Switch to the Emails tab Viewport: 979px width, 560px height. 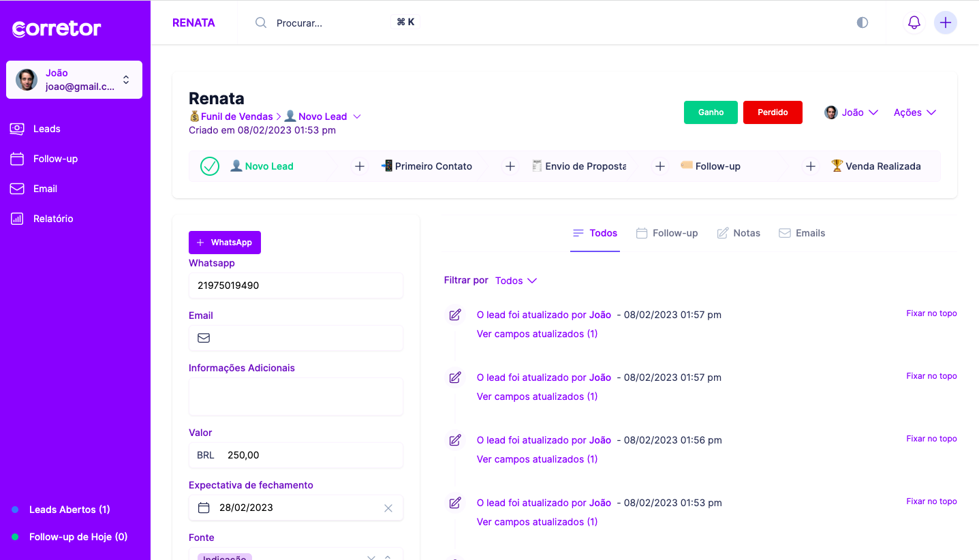pyautogui.click(x=802, y=233)
